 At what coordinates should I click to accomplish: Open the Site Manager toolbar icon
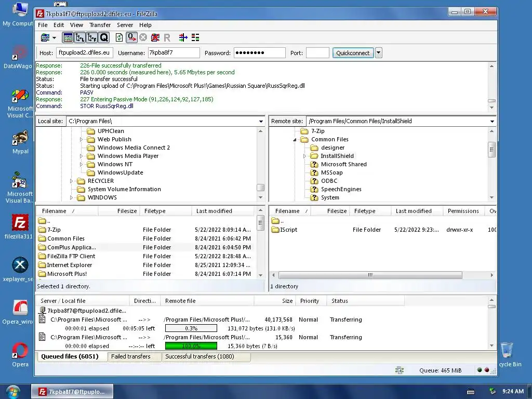[45, 37]
